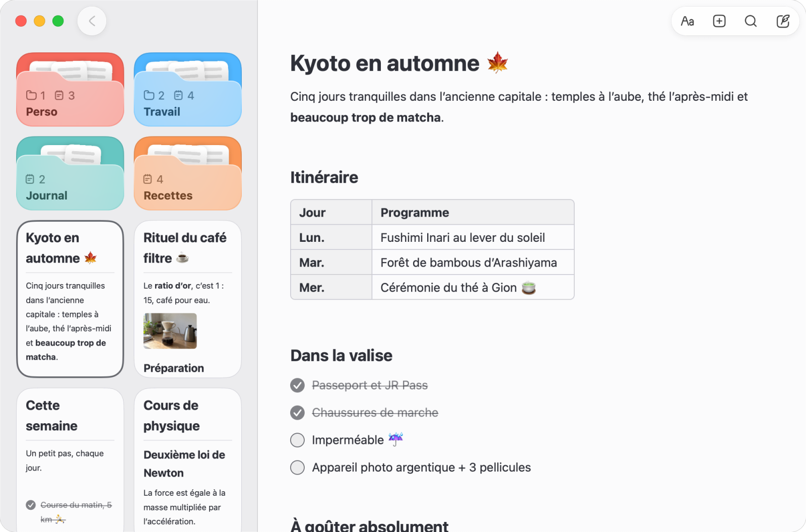806x532 pixels.
Task: Click Un petit pas, chaque jour text
Action: 64,460
